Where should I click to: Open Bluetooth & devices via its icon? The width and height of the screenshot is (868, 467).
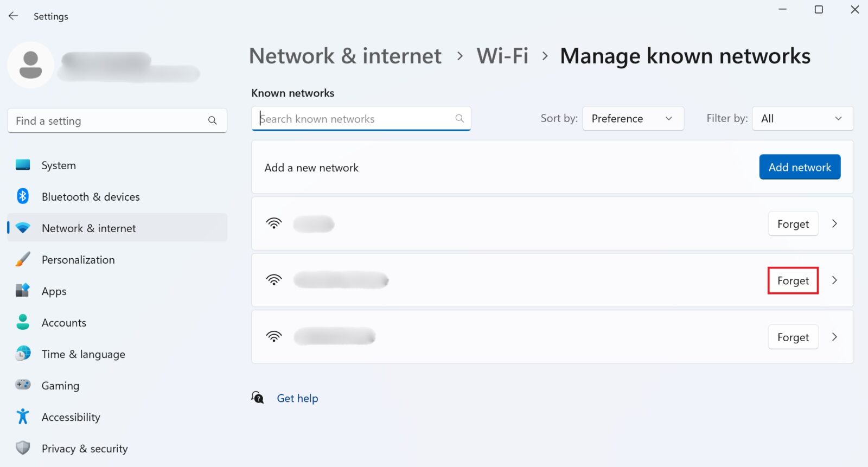tap(22, 196)
